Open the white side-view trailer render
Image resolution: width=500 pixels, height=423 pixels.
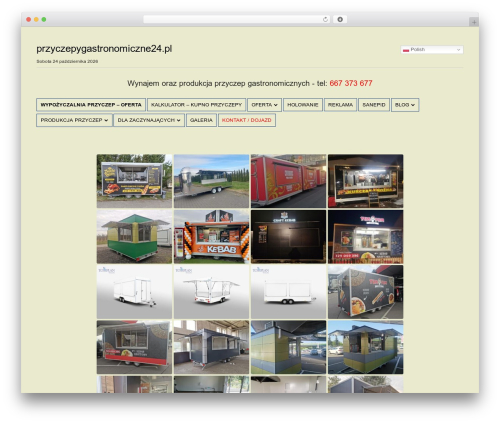(288, 292)
